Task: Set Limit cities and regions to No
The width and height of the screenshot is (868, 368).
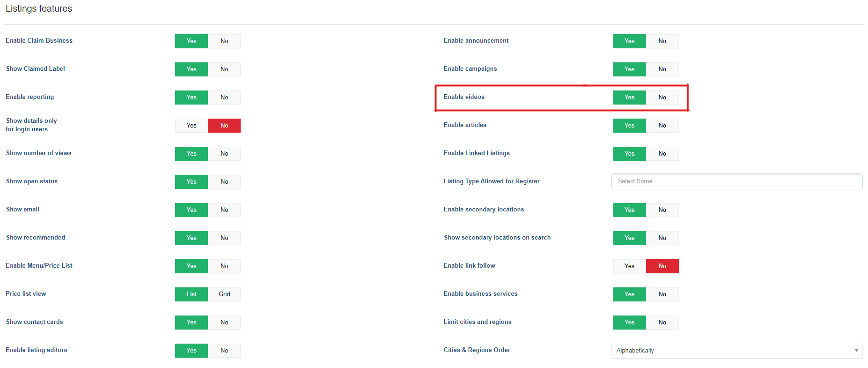Action: click(x=662, y=323)
